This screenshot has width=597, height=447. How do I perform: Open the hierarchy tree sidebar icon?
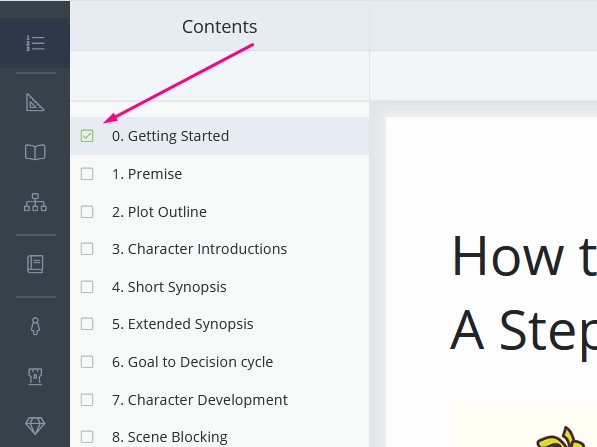click(x=35, y=202)
